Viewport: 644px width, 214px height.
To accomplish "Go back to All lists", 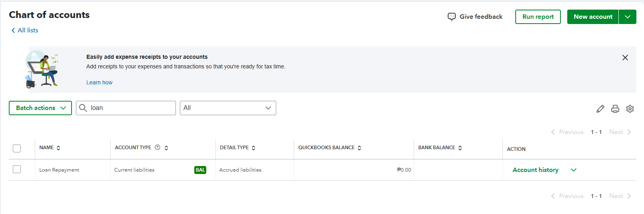I will pos(25,30).
